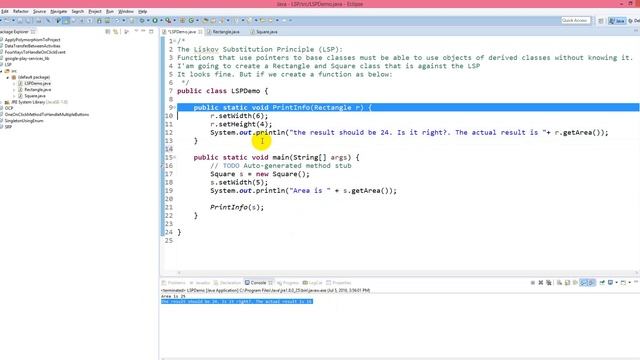
Task: Close the Console view tab
Action: (270, 282)
